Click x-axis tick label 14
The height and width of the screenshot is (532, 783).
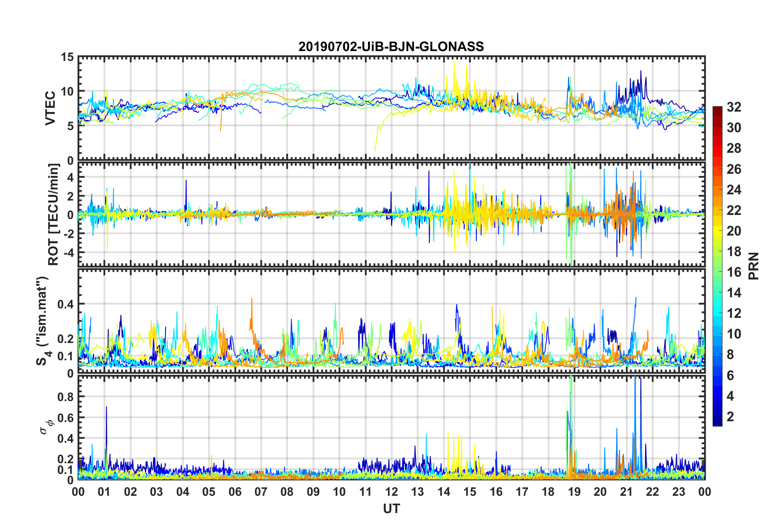(x=444, y=492)
